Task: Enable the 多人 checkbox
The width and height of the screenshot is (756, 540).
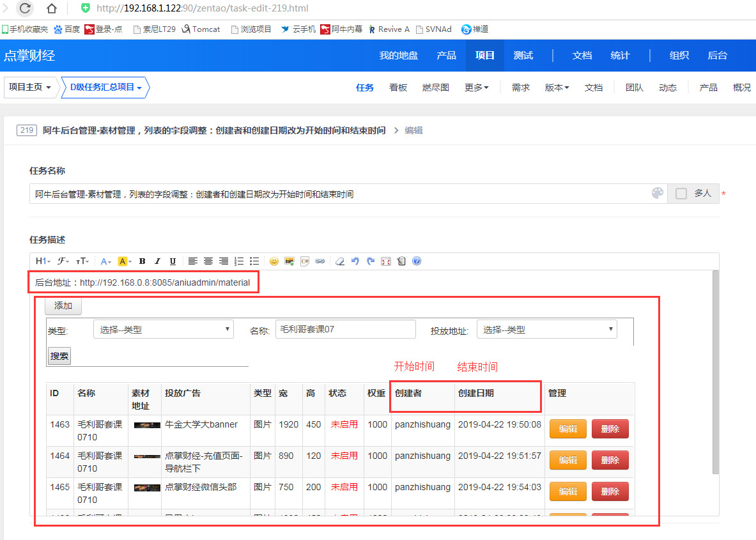Action: [x=681, y=194]
